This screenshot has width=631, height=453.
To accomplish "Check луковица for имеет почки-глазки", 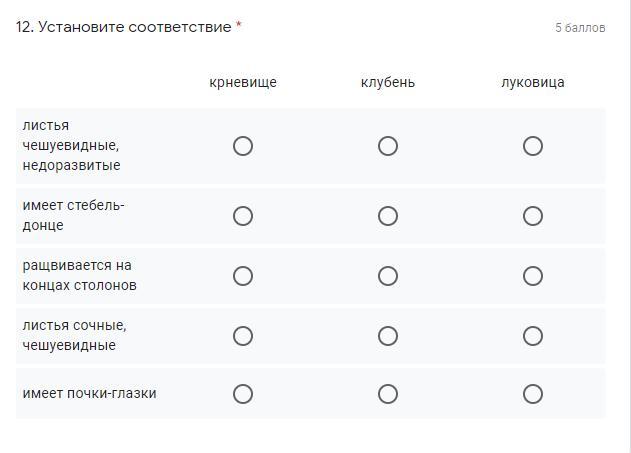I will (x=533, y=394).
